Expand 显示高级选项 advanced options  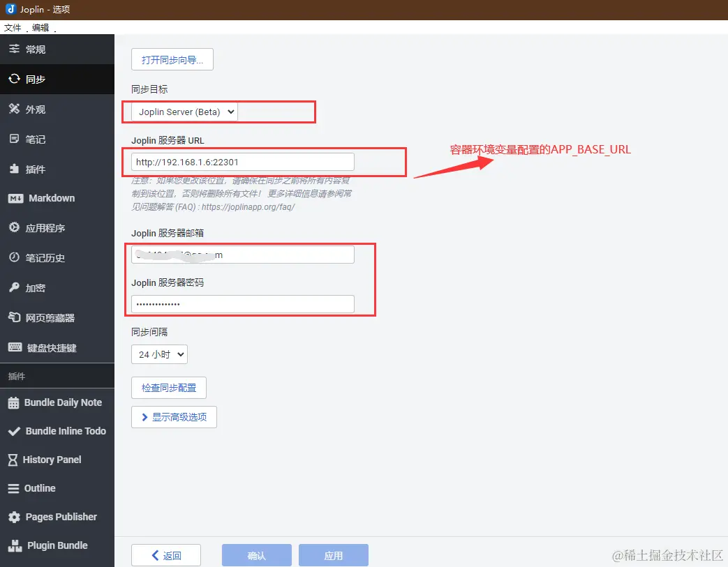click(x=174, y=417)
